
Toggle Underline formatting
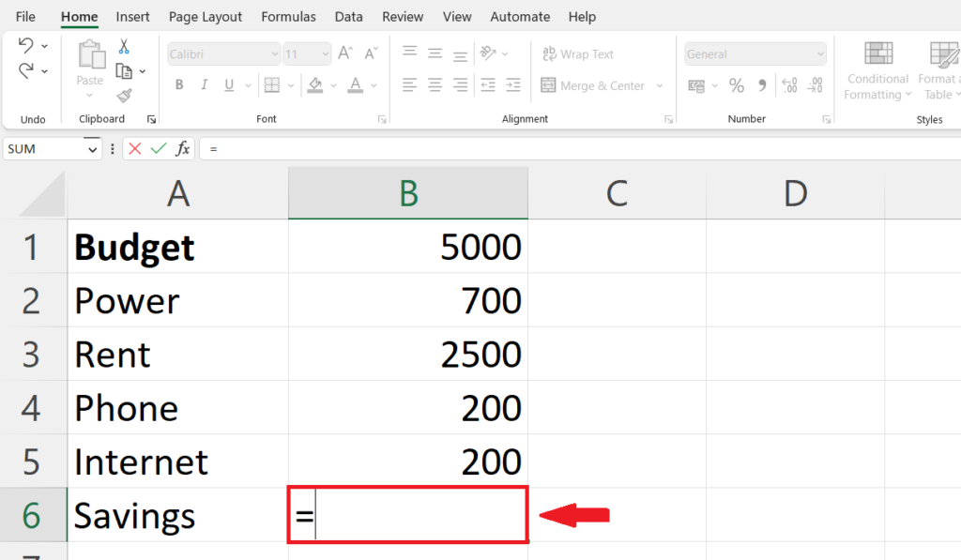[229, 84]
